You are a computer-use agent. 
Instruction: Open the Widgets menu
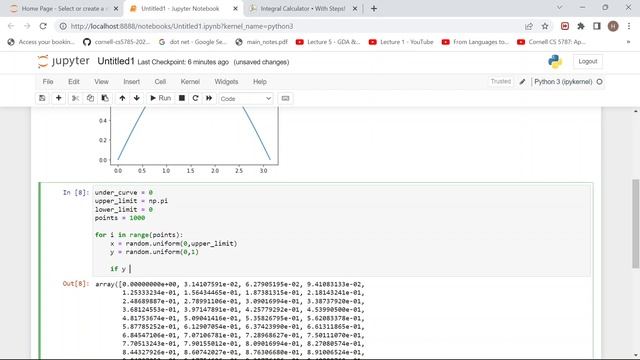click(x=226, y=82)
